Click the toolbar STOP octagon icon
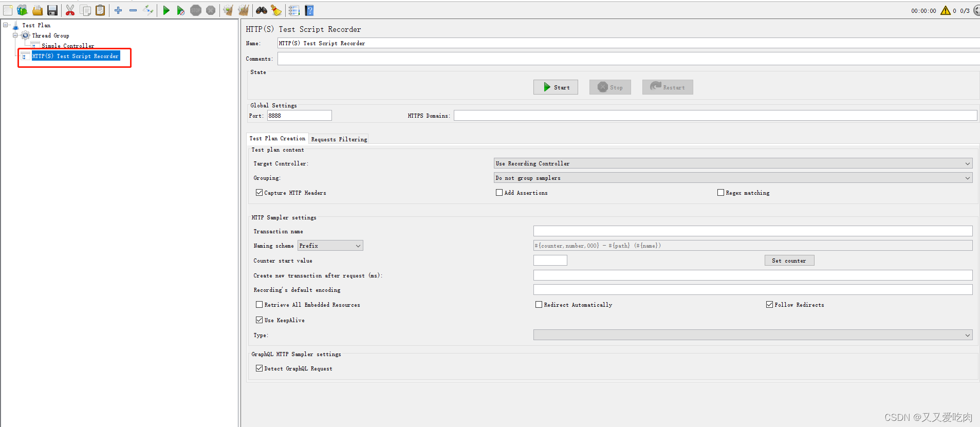 pos(196,10)
